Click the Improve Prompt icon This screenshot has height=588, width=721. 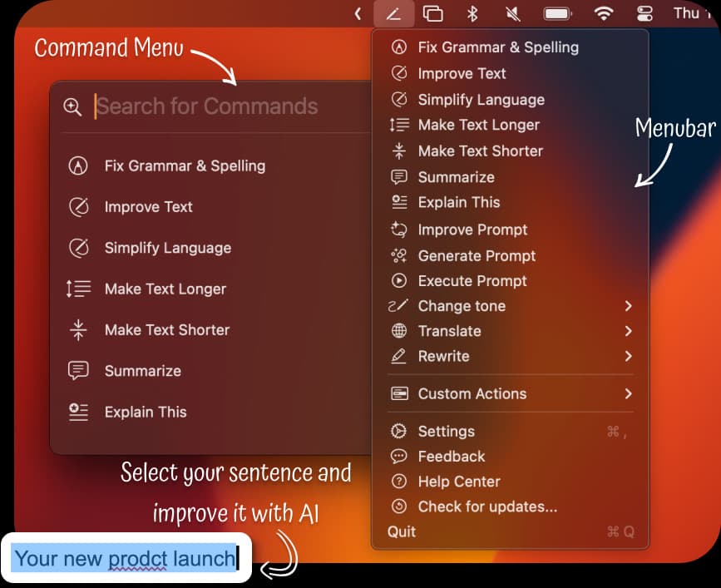point(398,230)
